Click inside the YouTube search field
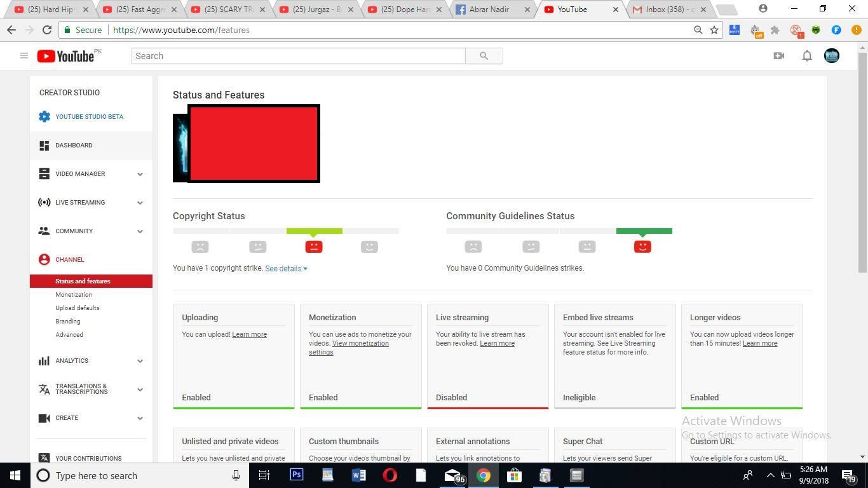 299,56
